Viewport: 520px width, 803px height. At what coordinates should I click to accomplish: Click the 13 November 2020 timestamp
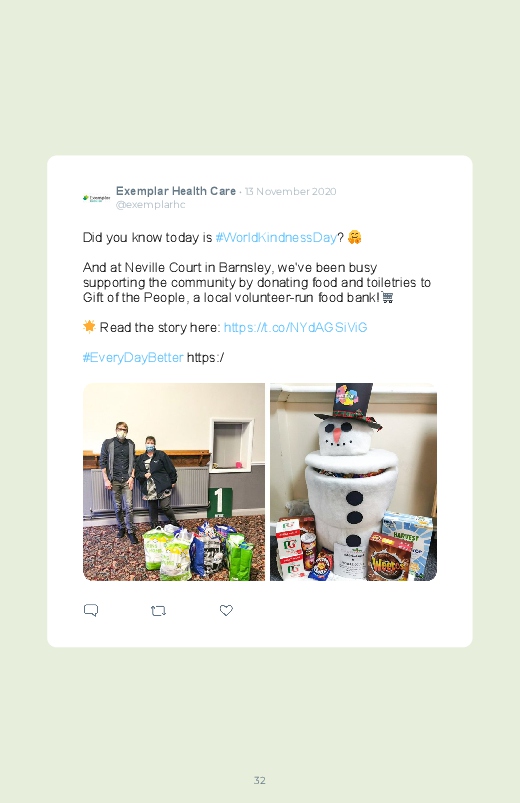pyautogui.click(x=290, y=192)
